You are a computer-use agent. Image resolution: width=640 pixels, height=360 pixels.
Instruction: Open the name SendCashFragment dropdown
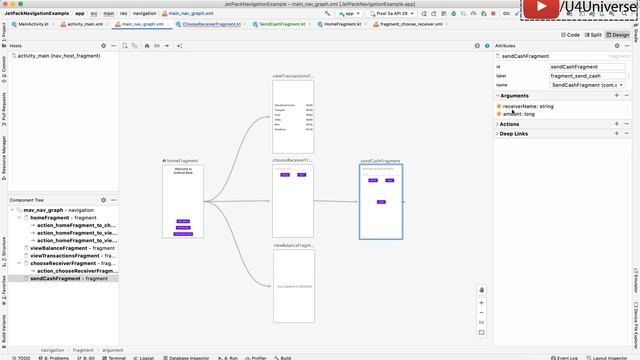coord(587,85)
